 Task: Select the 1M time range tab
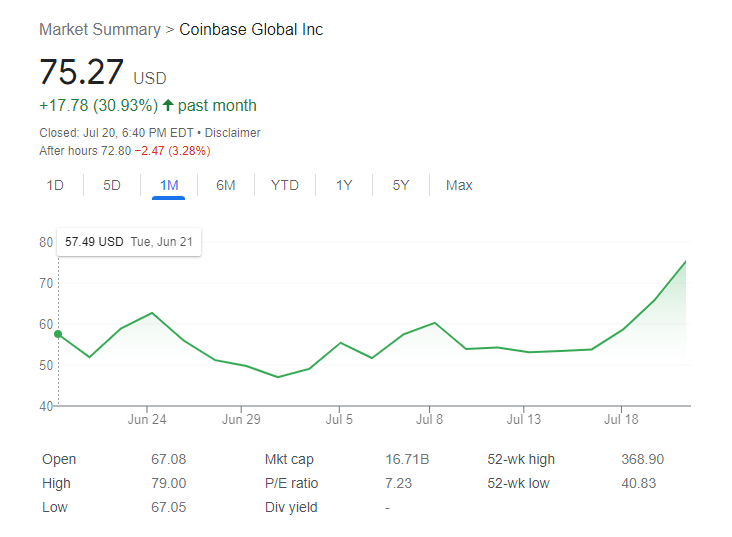(169, 185)
